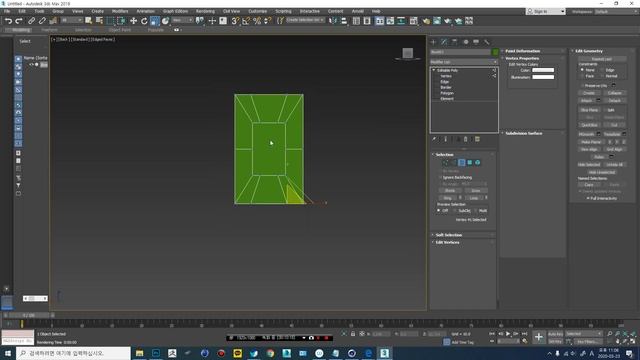This screenshot has height=360, width=640.
Task: Click the Undo arrow icon
Action: pyautogui.click(x=8, y=21)
